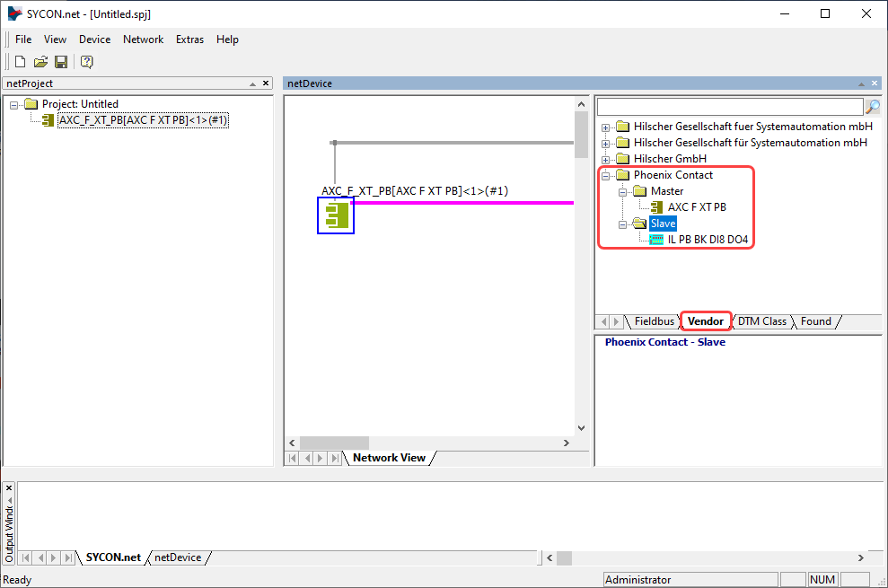Viewport: 888px width, 588px height.
Task: Click Network View vertical scrollbar up arrow
Action: 581,104
